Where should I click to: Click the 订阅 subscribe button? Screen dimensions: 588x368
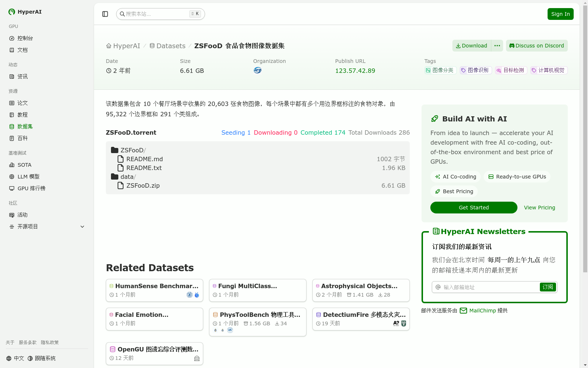(548, 287)
